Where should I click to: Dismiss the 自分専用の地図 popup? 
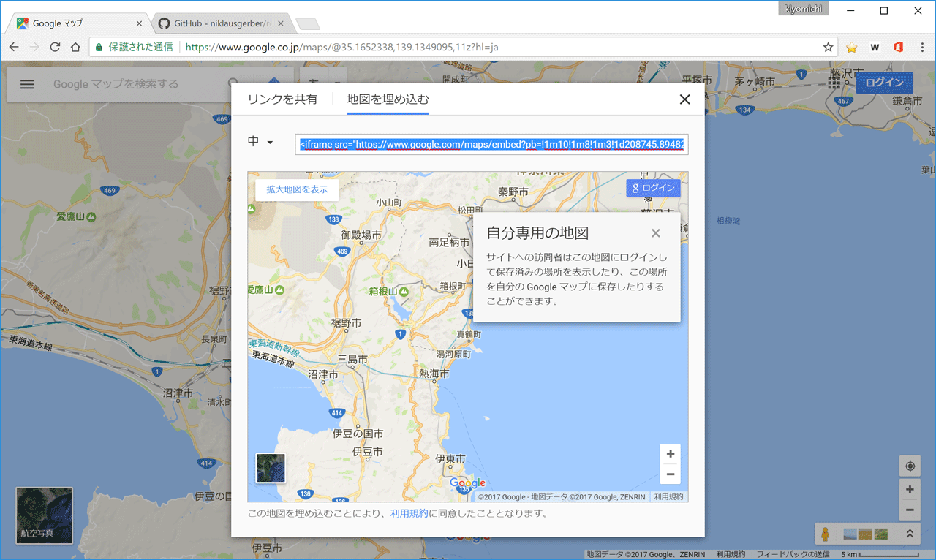click(x=655, y=233)
